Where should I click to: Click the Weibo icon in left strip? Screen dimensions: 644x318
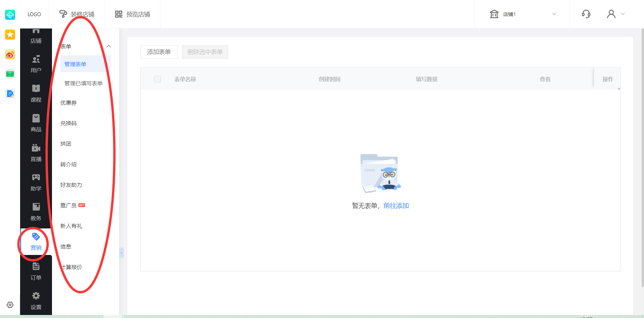coord(10,55)
